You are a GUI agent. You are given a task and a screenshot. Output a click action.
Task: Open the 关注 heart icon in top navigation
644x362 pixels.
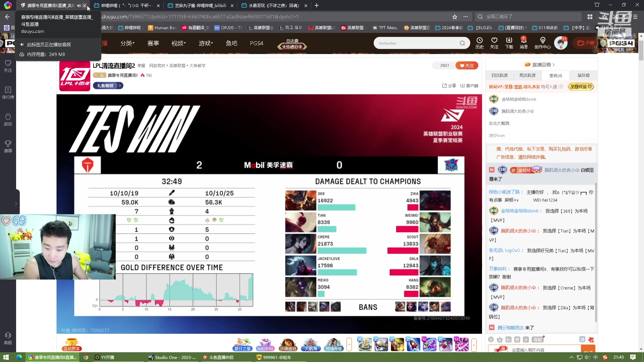494,43
